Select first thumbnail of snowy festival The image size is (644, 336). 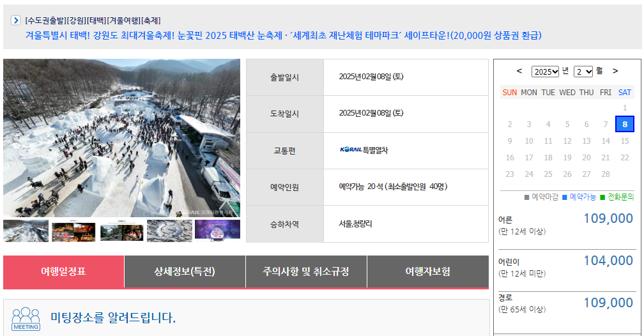26,231
